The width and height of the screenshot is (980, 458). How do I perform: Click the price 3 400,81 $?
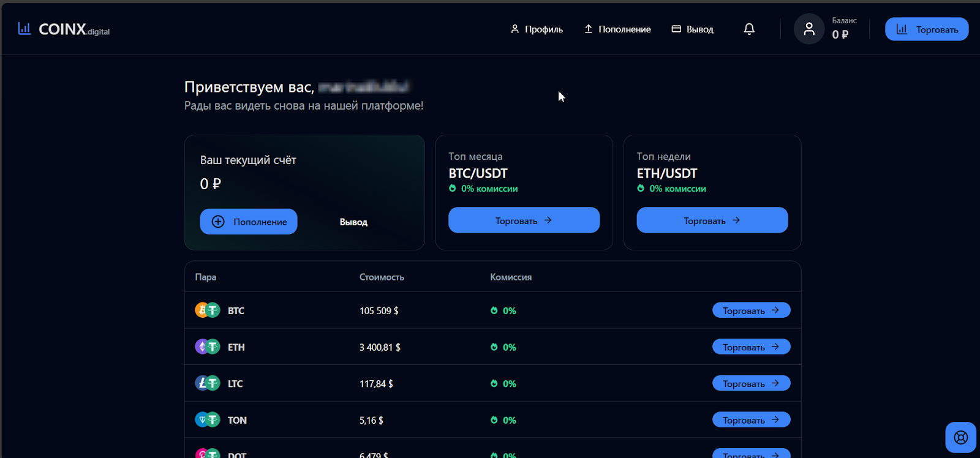[x=380, y=347]
